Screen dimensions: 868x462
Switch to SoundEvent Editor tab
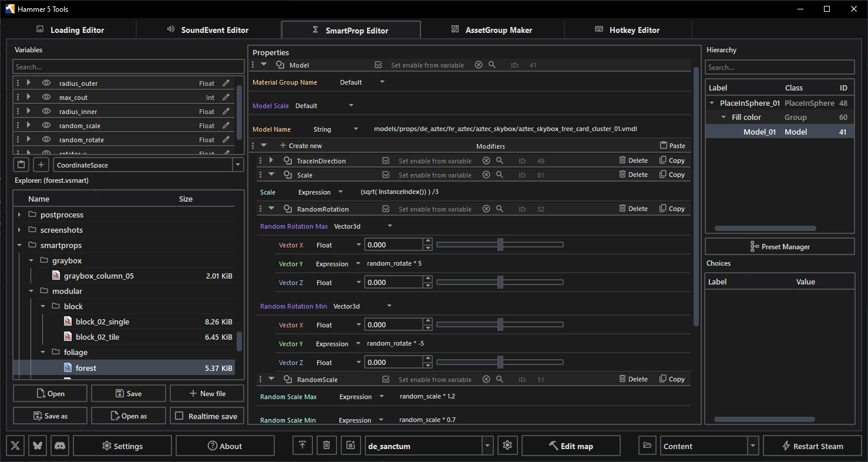click(208, 30)
